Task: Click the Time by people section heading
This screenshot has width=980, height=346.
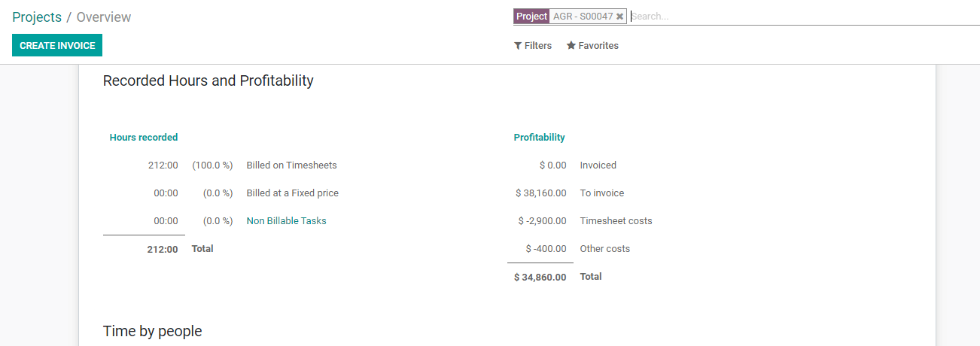Action: point(153,331)
